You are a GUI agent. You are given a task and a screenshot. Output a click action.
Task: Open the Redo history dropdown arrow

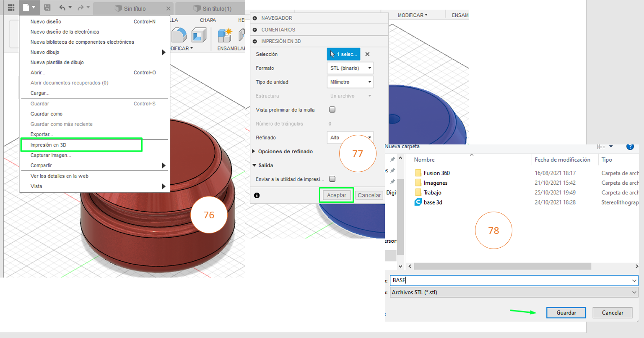click(x=88, y=7)
